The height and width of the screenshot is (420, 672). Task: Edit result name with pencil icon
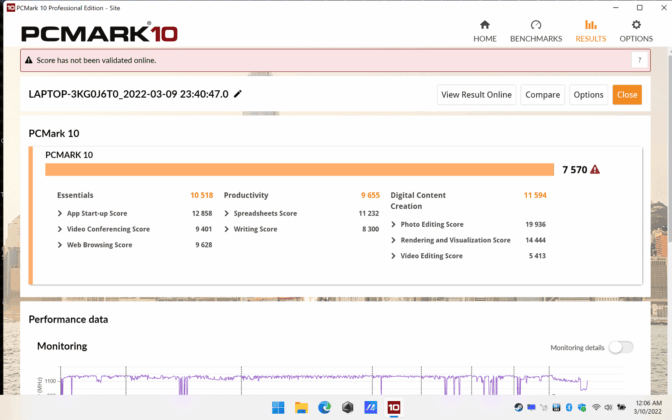click(238, 94)
